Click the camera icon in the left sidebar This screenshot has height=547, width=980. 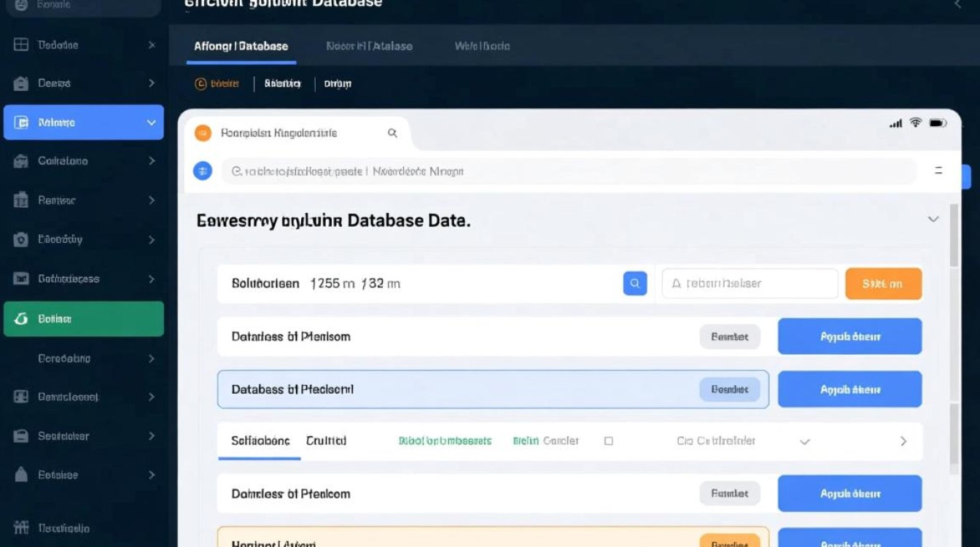21,239
